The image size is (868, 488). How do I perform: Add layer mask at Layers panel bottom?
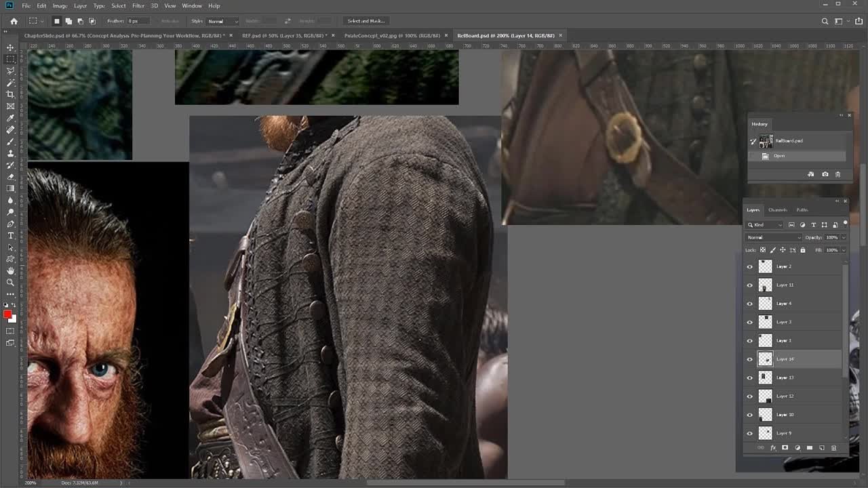(785, 448)
